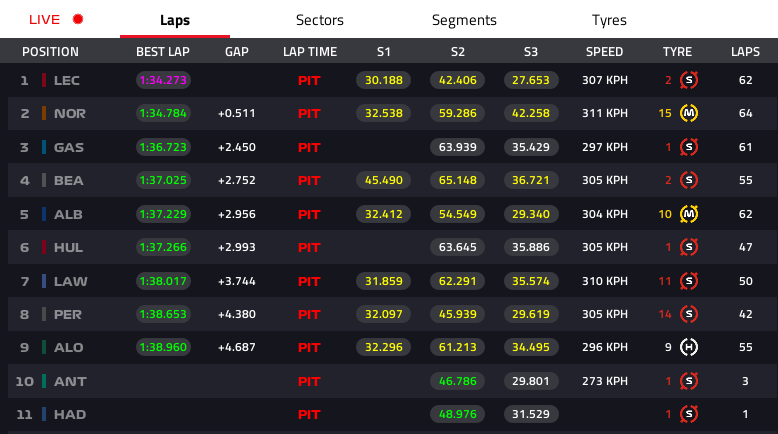Click Gasly's soft tyre icon
The image size is (778, 434).
point(688,147)
